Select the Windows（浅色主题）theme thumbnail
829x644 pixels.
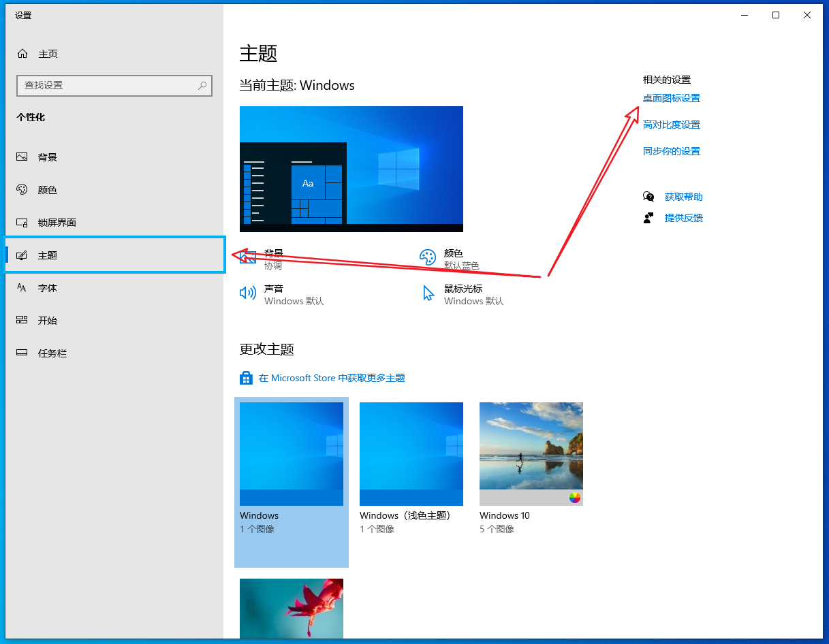411,454
